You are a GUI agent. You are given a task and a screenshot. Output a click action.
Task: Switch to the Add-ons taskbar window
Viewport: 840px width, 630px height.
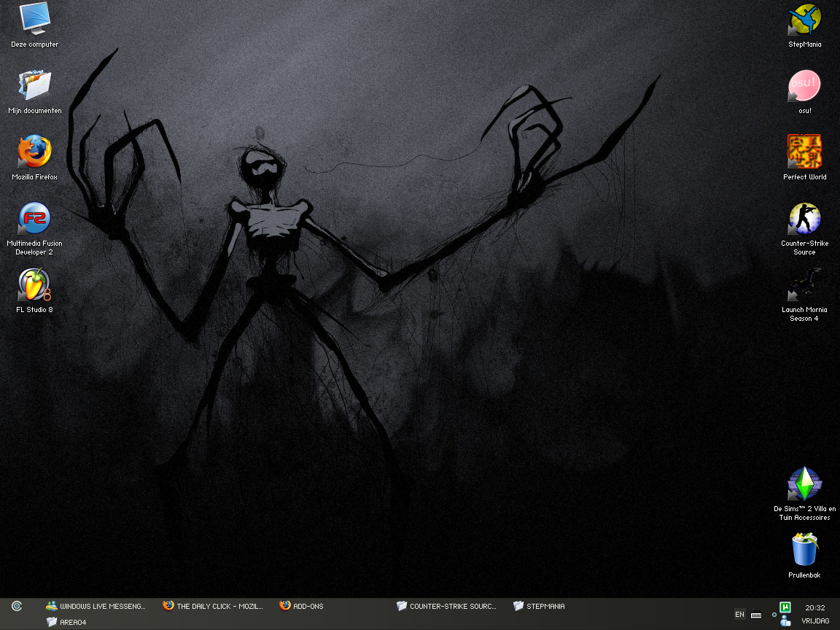[302, 606]
